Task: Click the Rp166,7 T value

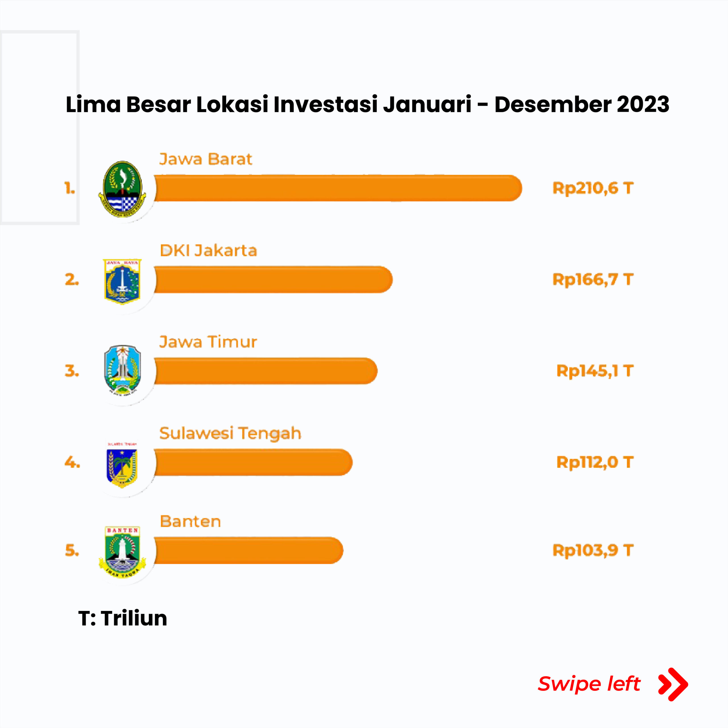Action: tap(593, 280)
